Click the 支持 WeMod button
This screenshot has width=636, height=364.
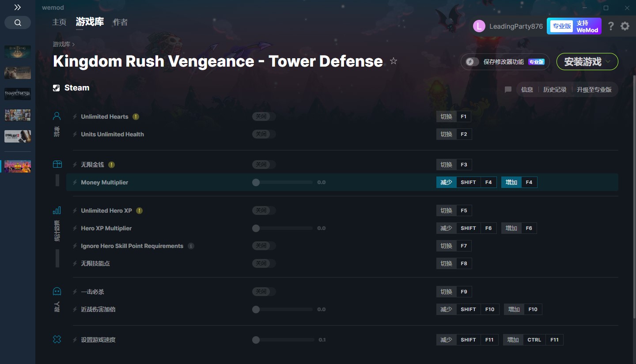[574, 26]
